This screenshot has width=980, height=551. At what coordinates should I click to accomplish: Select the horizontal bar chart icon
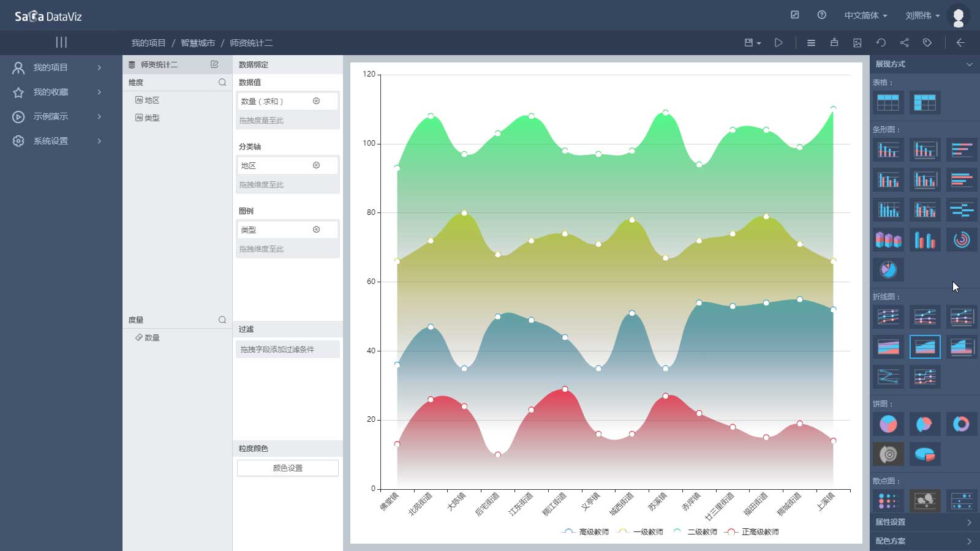coord(961,149)
